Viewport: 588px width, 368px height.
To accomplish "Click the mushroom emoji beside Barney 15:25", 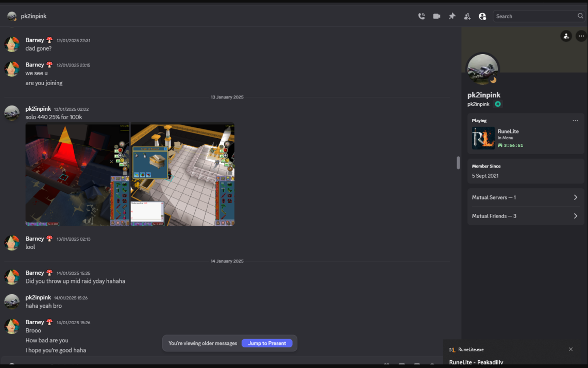I will [49, 272].
